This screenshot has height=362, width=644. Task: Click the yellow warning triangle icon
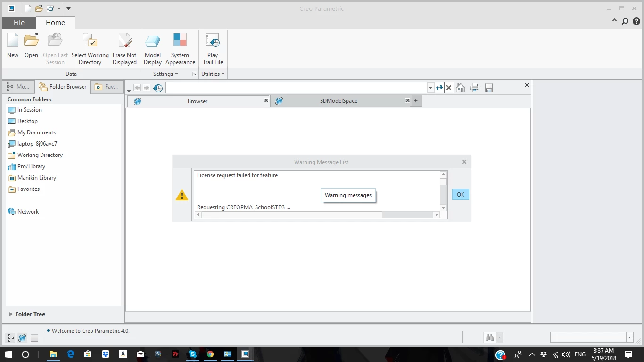182,195
